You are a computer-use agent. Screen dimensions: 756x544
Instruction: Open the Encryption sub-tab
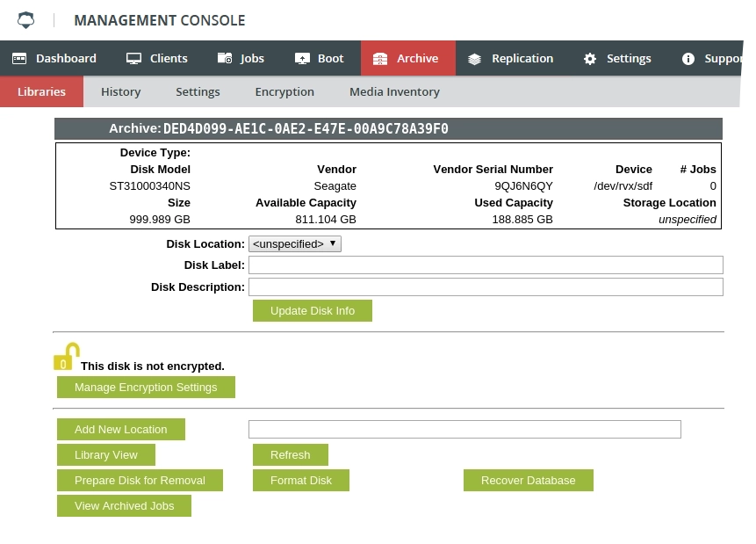coord(284,91)
